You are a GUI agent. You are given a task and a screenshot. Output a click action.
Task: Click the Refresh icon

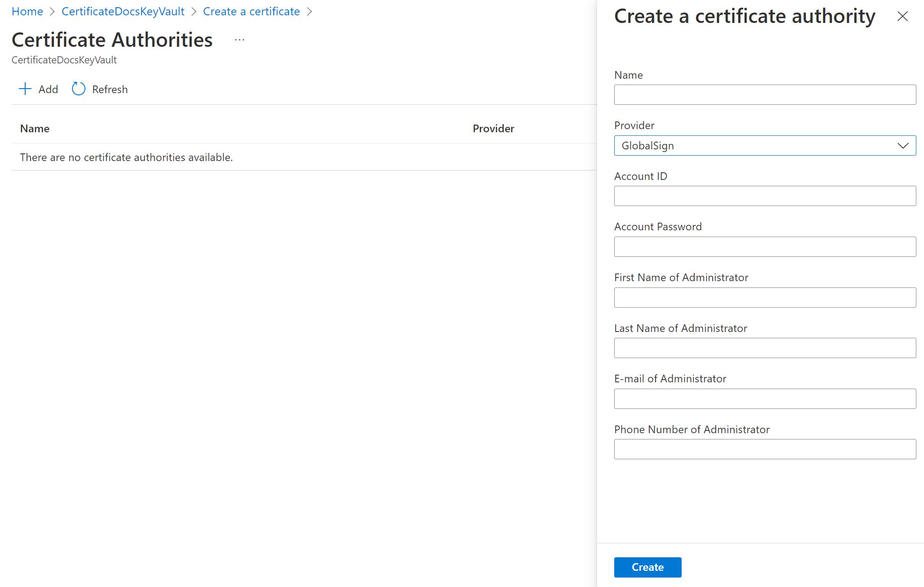(x=77, y=88)
